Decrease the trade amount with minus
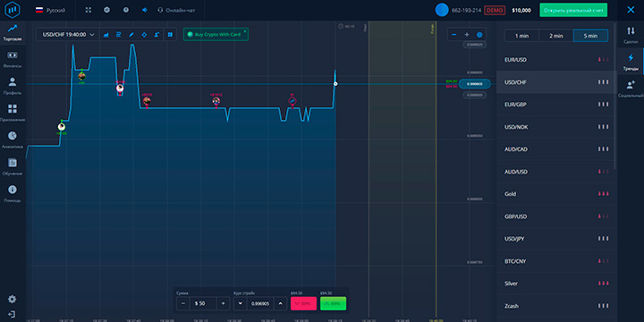This screenshot has height=322, width=644. pos(182,303)
